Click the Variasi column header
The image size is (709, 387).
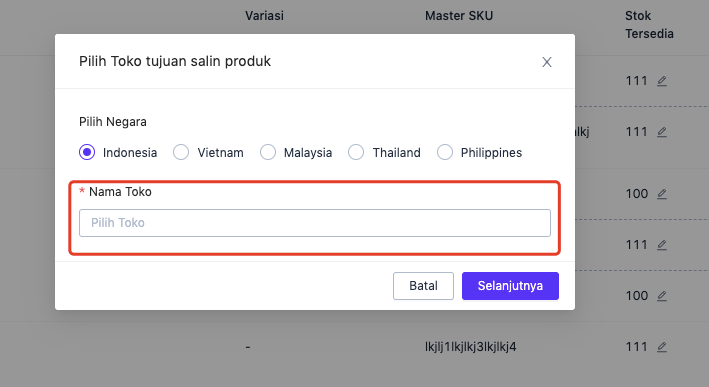click(x=265, y=16)
